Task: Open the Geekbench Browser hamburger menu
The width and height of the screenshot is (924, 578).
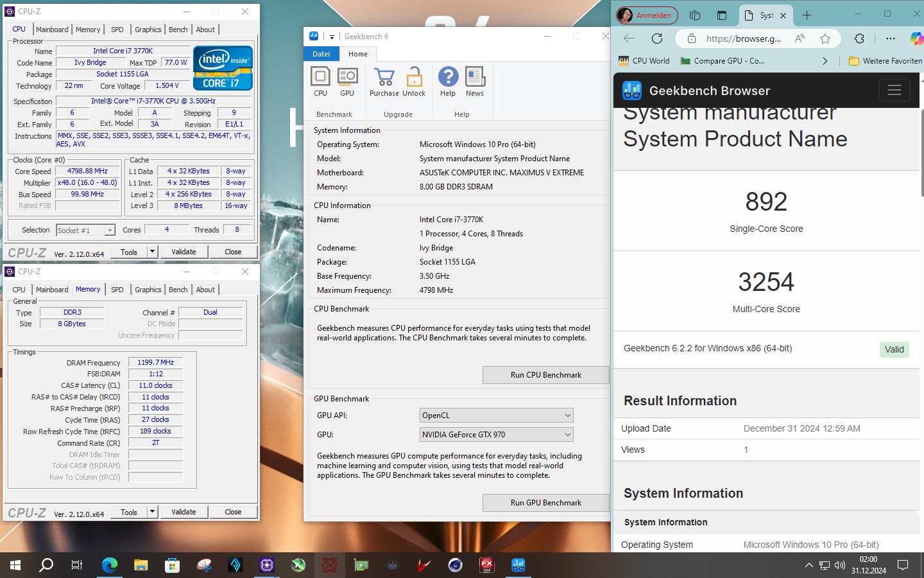Action: click(894, 91)
